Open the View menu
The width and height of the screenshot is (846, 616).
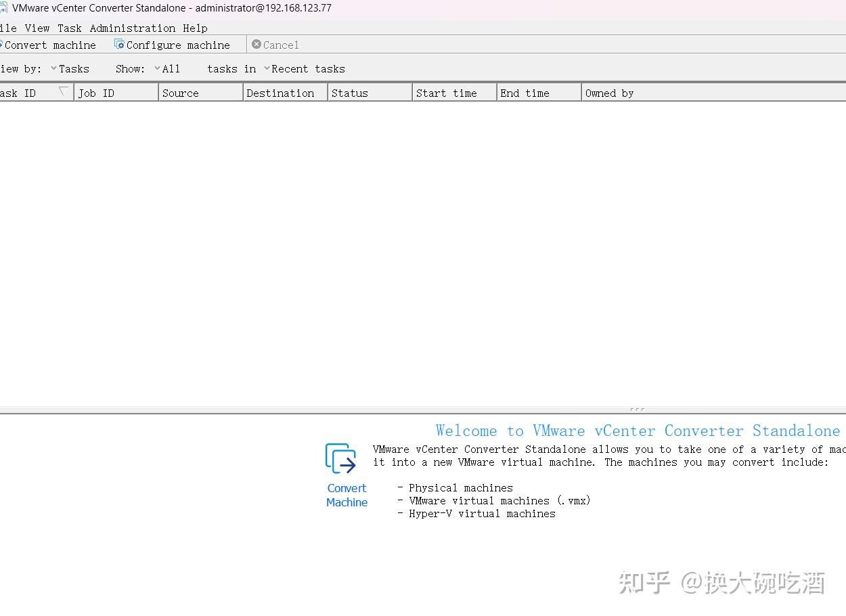(x=37, y=28)
